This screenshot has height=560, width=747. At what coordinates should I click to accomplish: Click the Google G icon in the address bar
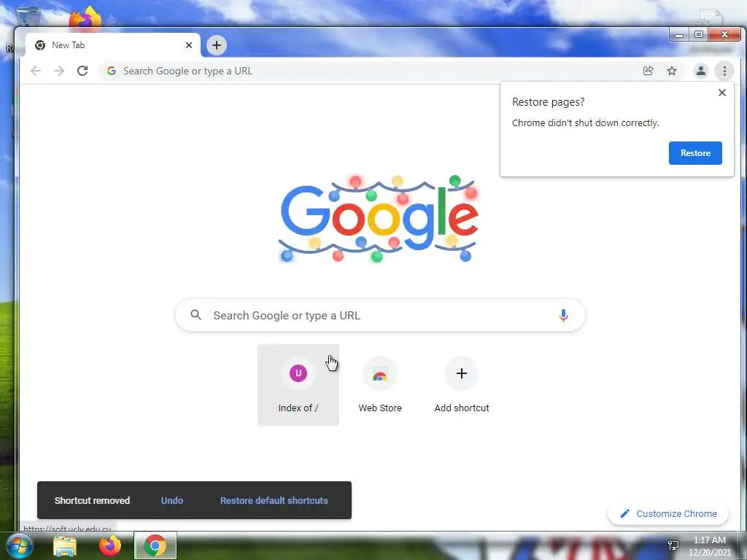(112, 71)
